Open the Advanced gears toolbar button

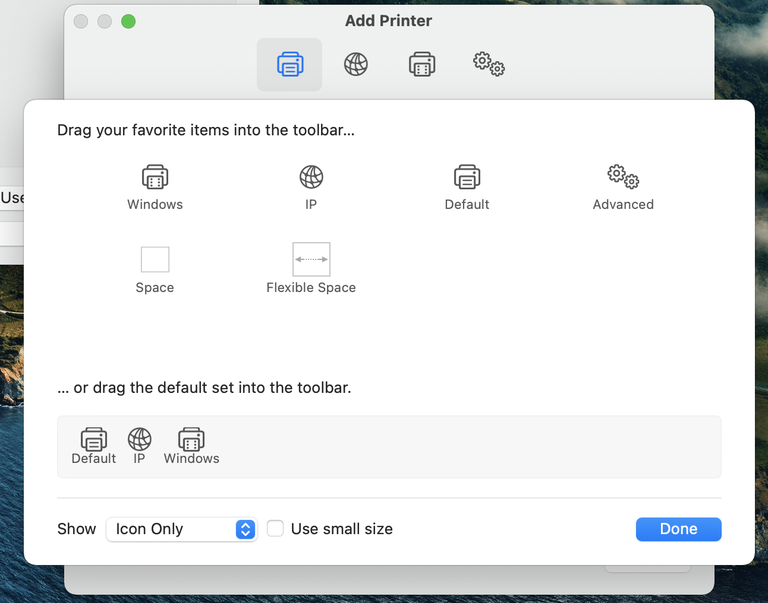pyautogui.click(x=488, y=65)
